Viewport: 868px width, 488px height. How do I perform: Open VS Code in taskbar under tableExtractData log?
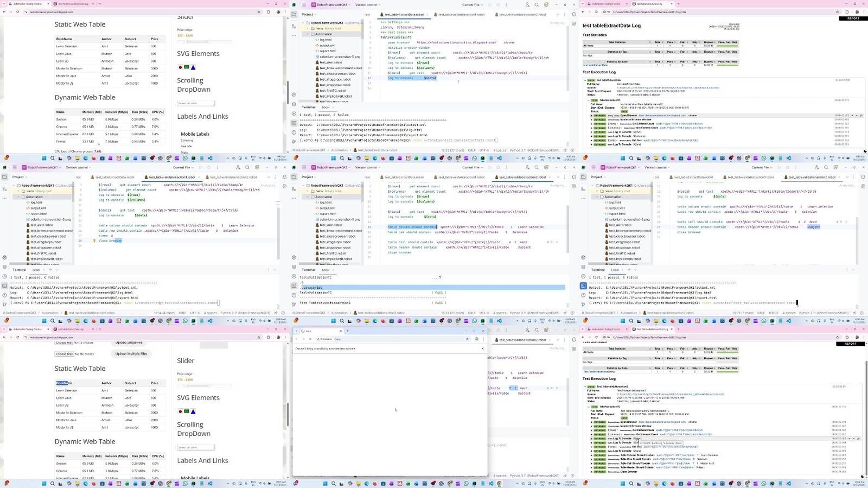pyautogui.click(x=789, y=159)
